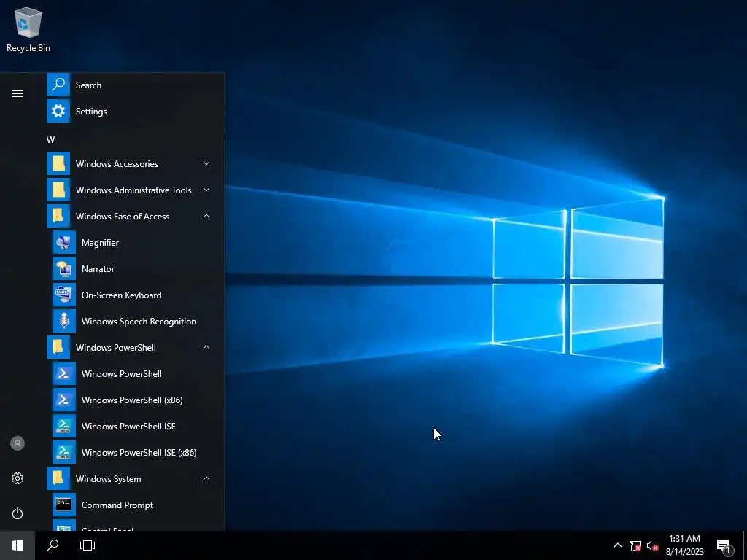Expand Start menu hamburger button
747x560 pixels.
(x=18, y=93)
